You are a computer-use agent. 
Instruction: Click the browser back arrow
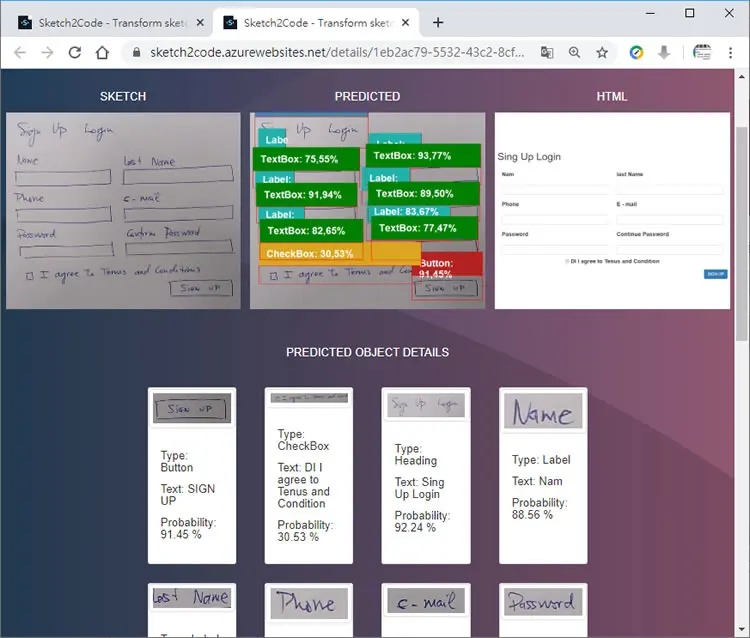coord(20,53)
